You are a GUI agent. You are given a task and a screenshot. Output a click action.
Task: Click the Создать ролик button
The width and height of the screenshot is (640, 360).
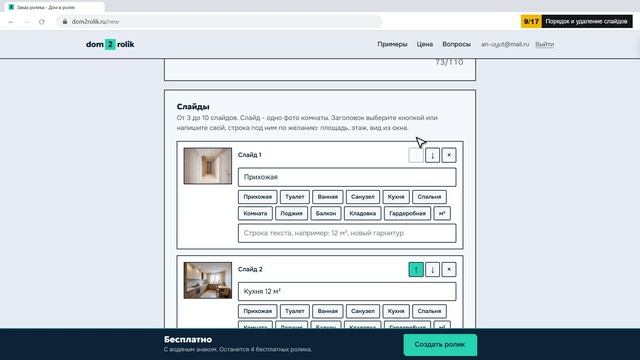pos(440,344)
